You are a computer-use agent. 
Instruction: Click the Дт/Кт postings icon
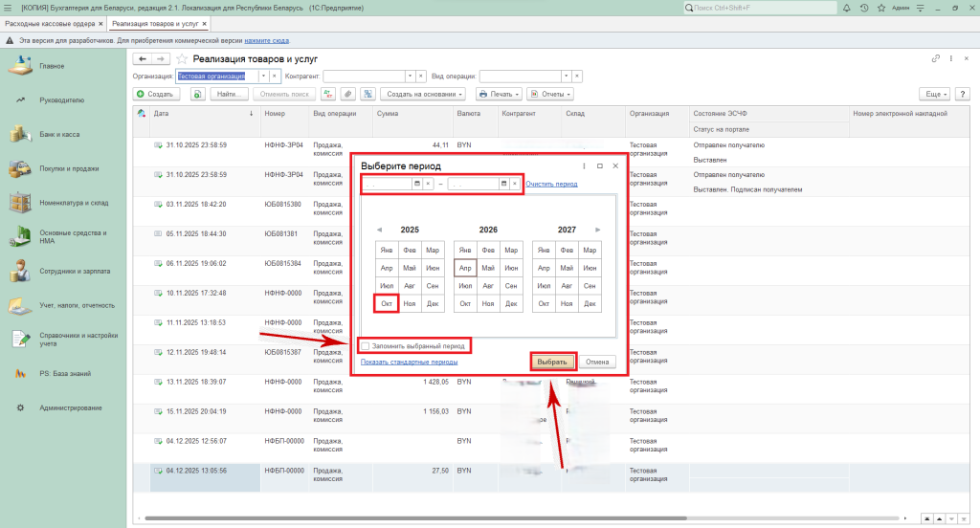(x=328, y=95)
